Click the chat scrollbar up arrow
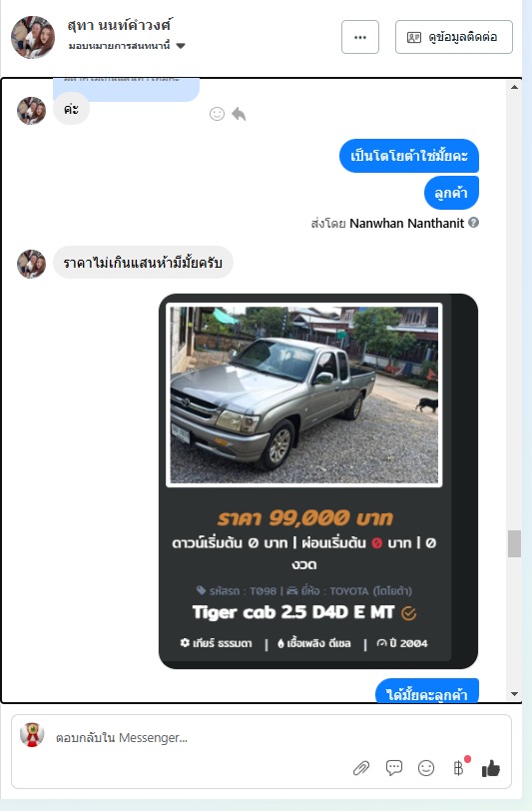 pos(514,87)
